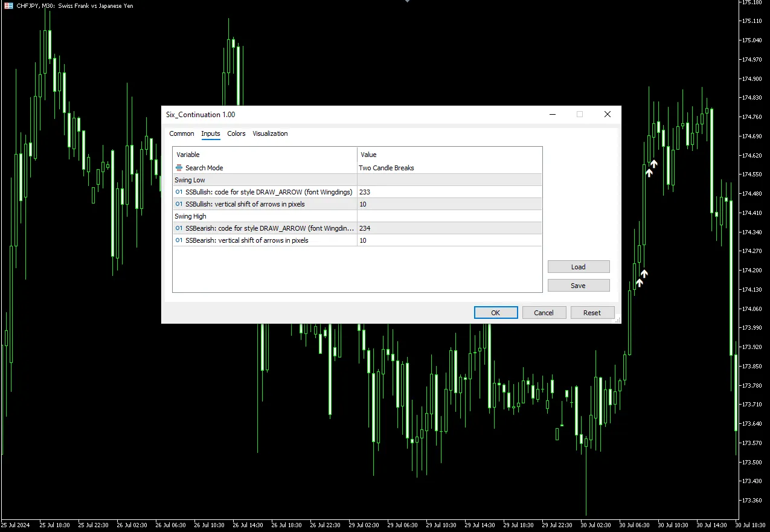The width and height of the screenshot is (770, 532).
Task: Open the Two Candle Breaks search mode dropdown
Action: click(449, 168)
